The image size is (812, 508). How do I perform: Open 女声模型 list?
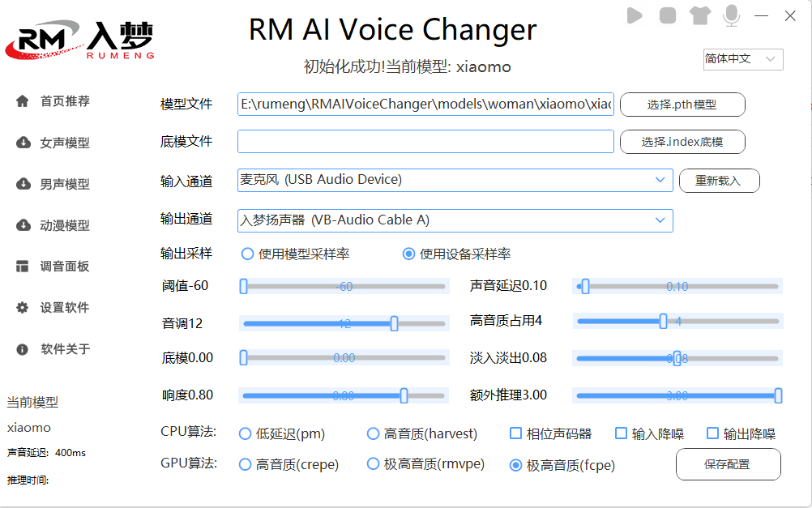tap(65, 143)
